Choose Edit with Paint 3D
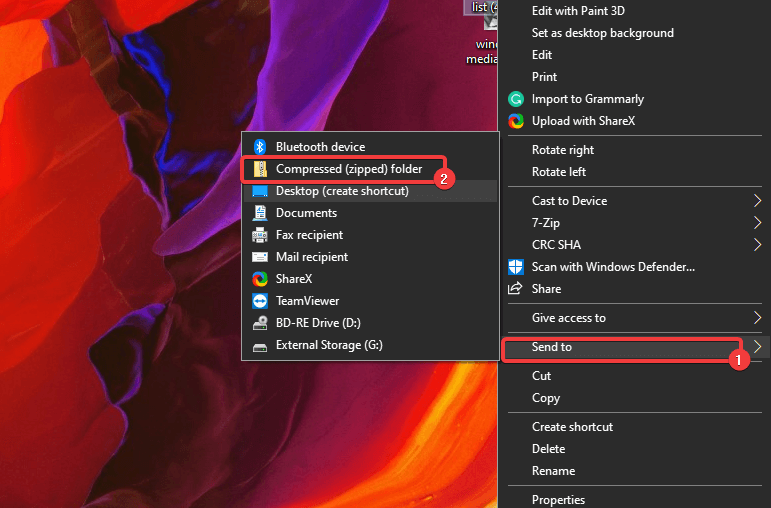The width and height of the screenshot is (771, 508). [635, 11]
